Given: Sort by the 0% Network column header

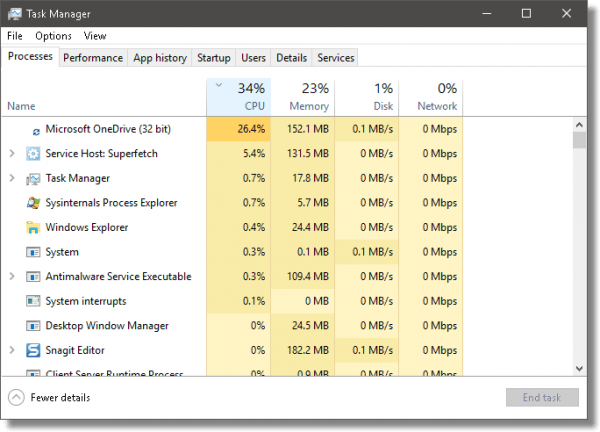Looking at the screenshot, I should click(431, 97).
